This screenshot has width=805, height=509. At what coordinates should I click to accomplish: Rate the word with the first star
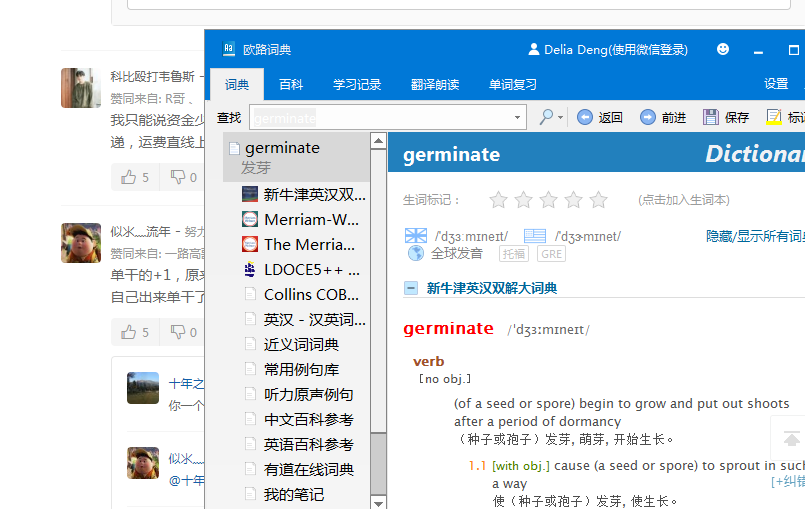click(x=499, y=199)
